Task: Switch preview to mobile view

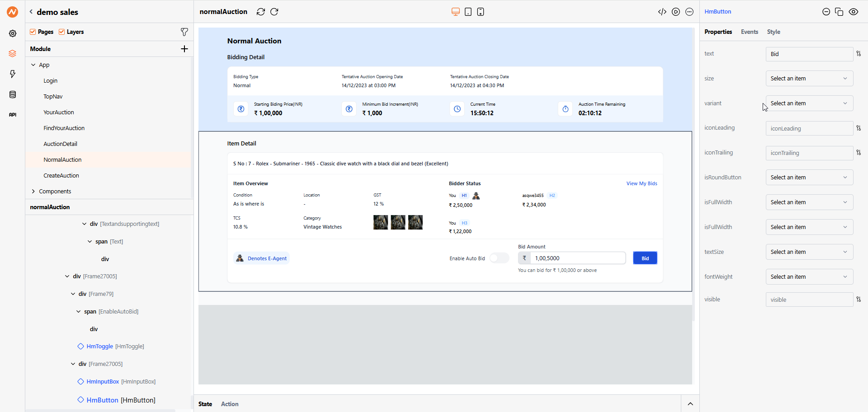Action: click(480, 12)
